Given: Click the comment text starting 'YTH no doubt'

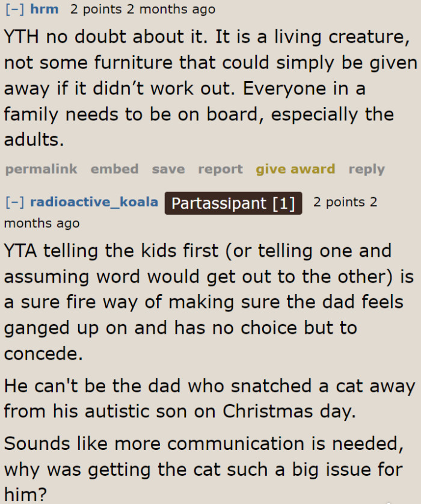Looking at the screenshot, I should click(204, 88).
